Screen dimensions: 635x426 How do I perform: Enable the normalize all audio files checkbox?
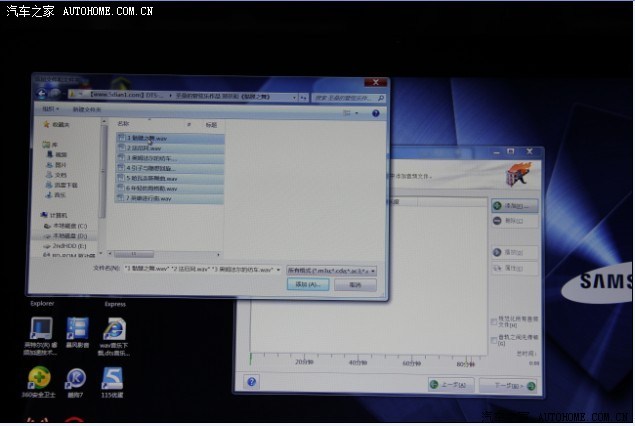(x=493, y=321)
